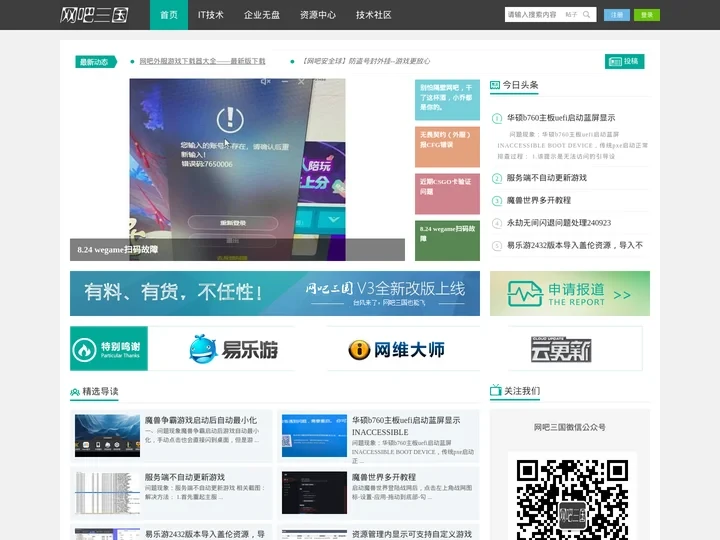Click the 今日头条 heading icon

coord(495,85)
